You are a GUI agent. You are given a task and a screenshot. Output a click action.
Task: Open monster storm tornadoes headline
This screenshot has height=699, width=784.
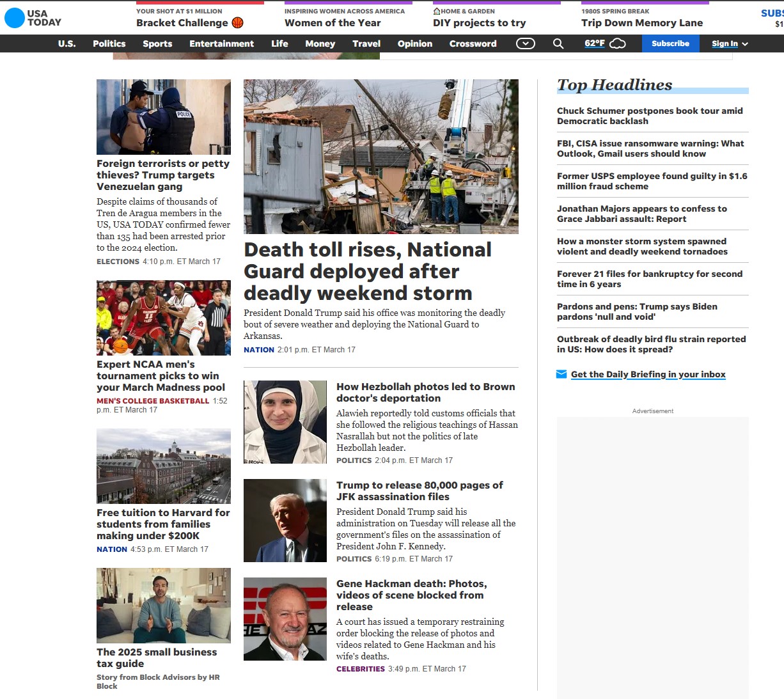642,246
